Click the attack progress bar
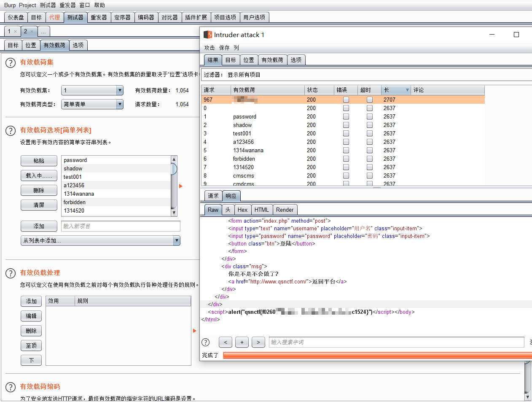532x402 pixels. coord(377,355)
